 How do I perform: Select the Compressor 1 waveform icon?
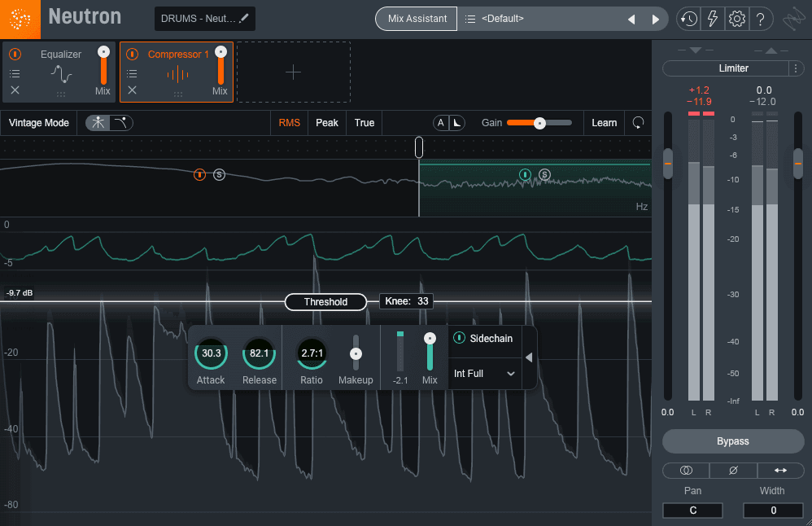[x=177, y=75]
